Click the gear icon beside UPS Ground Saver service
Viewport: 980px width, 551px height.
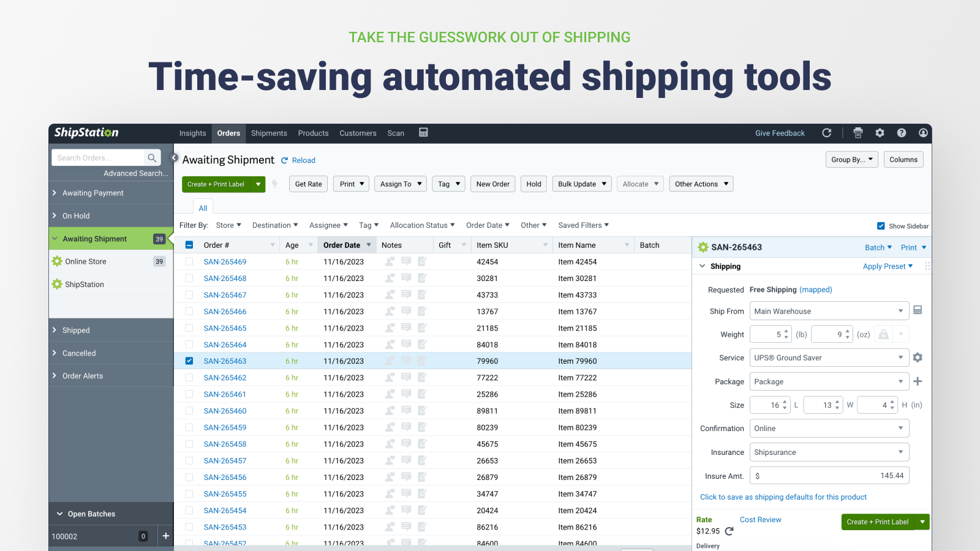(x=918, y=357)
